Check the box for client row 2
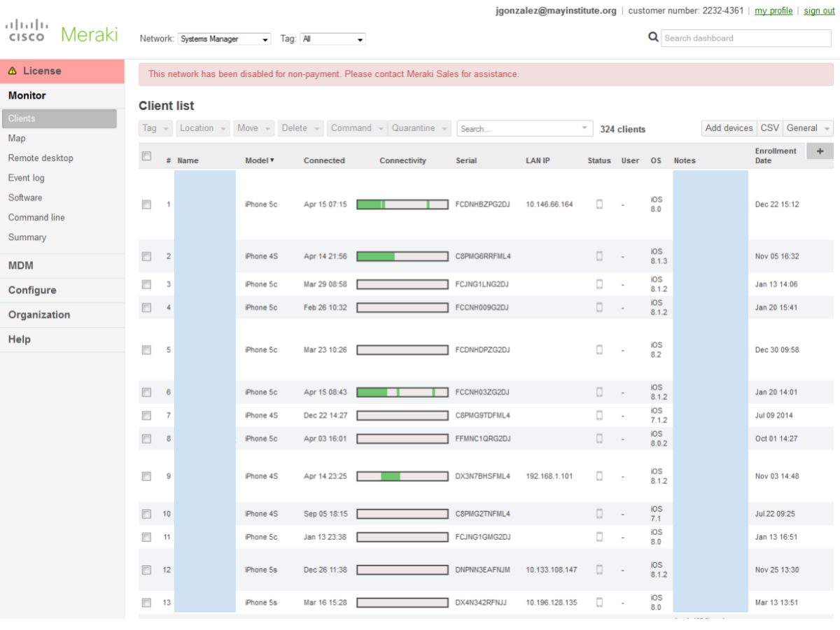 click(146, 256)
